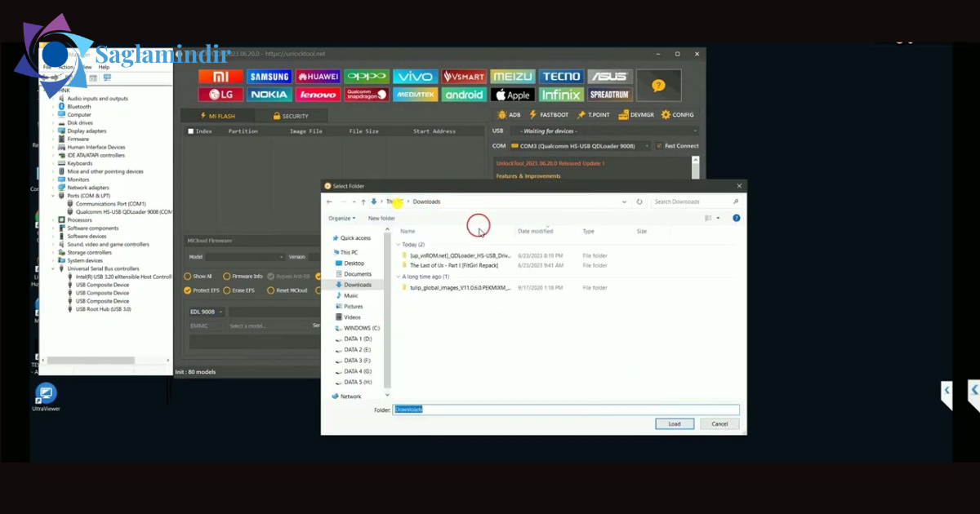Screen dimensions: 980x514
Task: Click the Folder name input field
Action: 567,410
